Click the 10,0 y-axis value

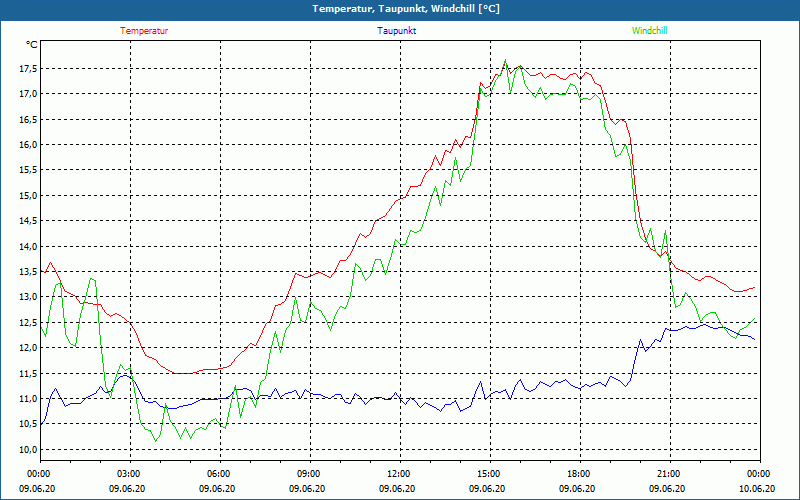coord(29,449)
